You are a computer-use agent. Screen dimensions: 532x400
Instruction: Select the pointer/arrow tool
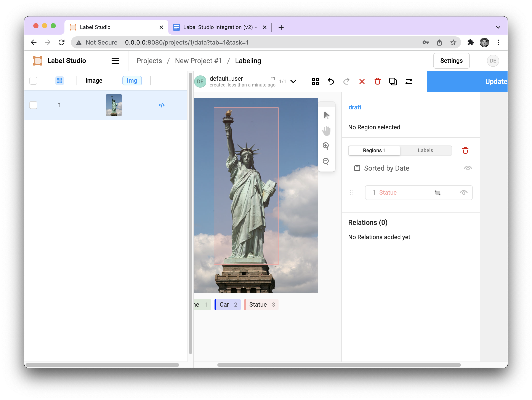[x=327, y=116]
